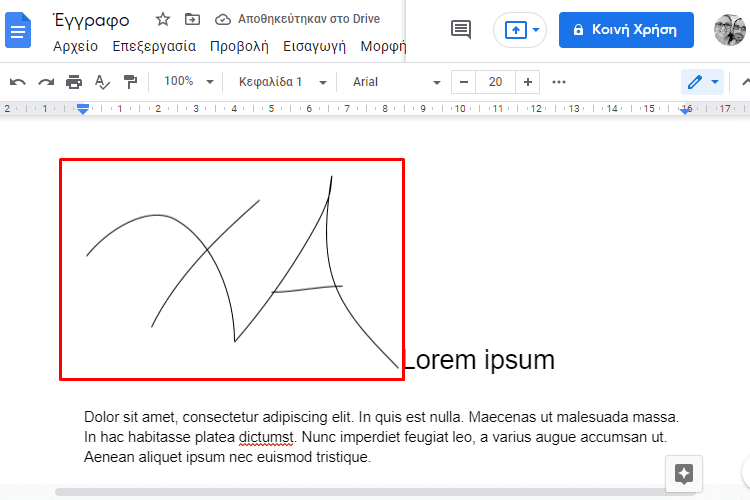Click the present to meeting icon

coord(516,30)
